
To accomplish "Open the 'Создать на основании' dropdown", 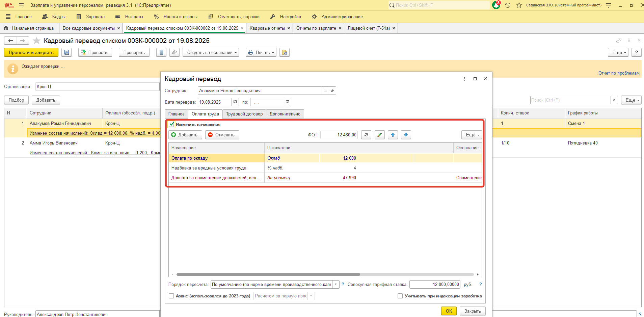I will [x=211, y=52].
